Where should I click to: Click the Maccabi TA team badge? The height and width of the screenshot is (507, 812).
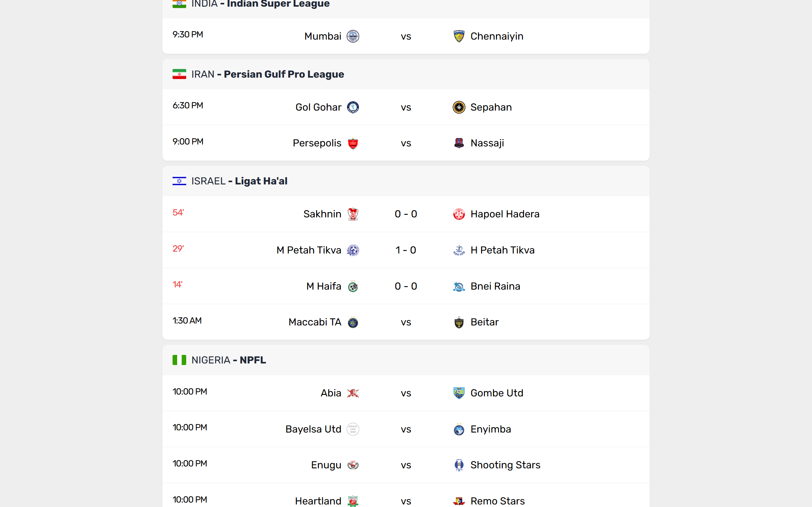click(353, 322)
